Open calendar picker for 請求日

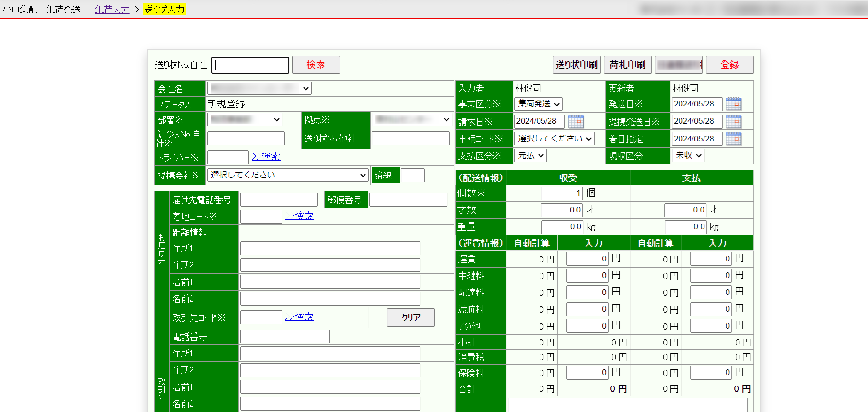575,121
